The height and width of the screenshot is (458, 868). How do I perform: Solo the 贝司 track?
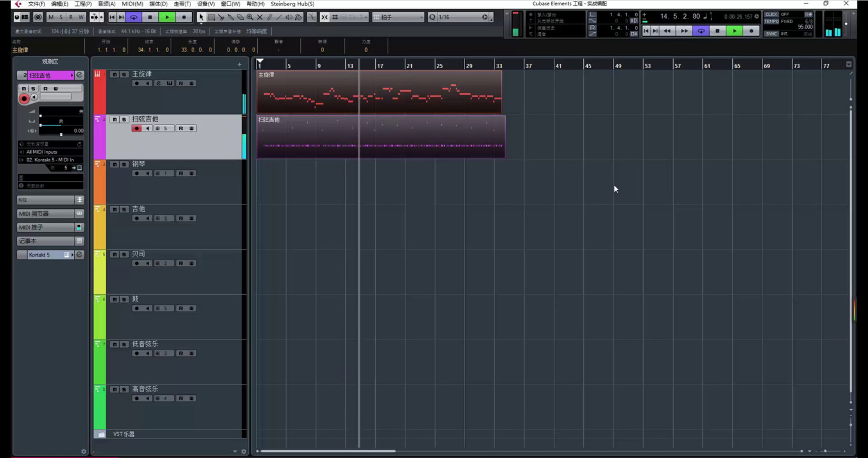(124, 255)
